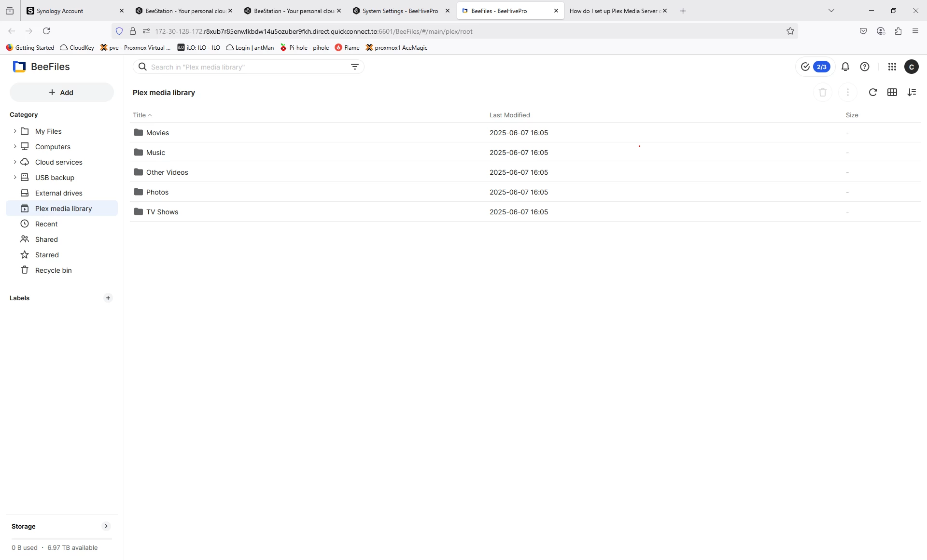Sort by Title column header

142,115
